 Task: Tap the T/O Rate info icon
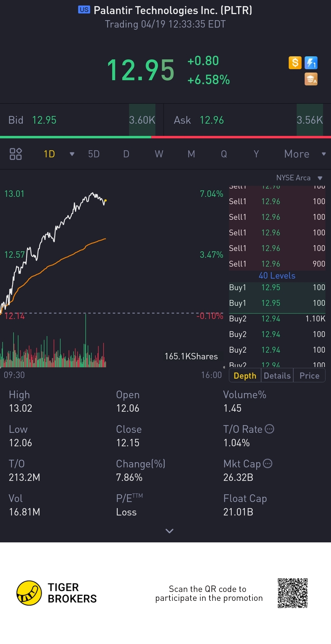click(x=269, y=429)
